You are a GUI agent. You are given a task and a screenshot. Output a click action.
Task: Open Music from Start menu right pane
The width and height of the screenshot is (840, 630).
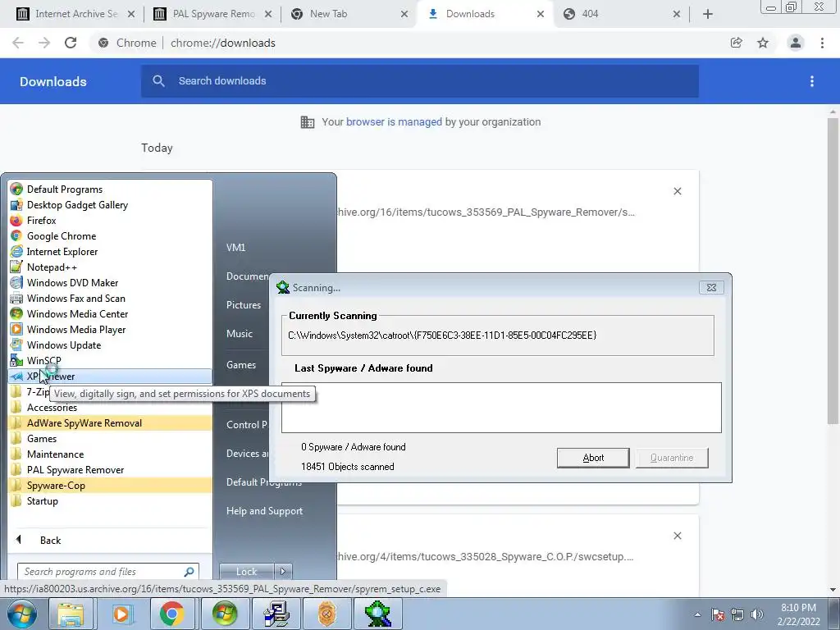click(239, 333)
